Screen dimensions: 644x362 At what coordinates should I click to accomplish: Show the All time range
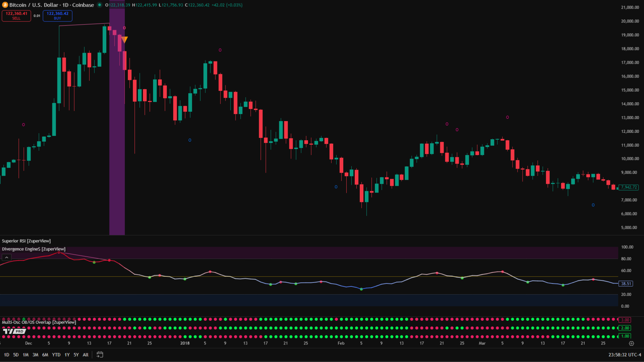(86, 355)
